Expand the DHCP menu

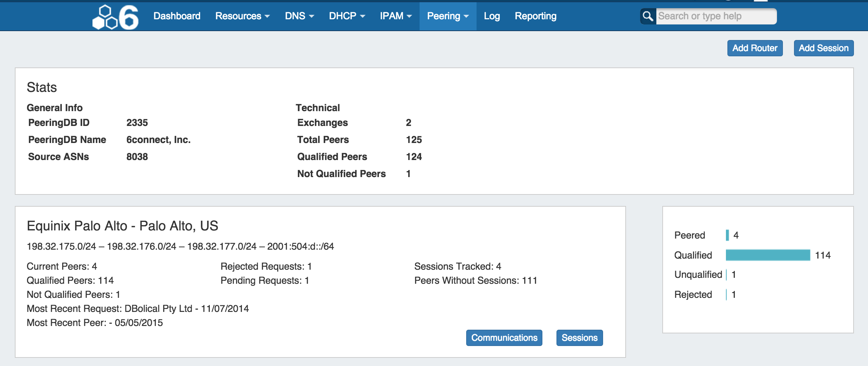point(347,16)
